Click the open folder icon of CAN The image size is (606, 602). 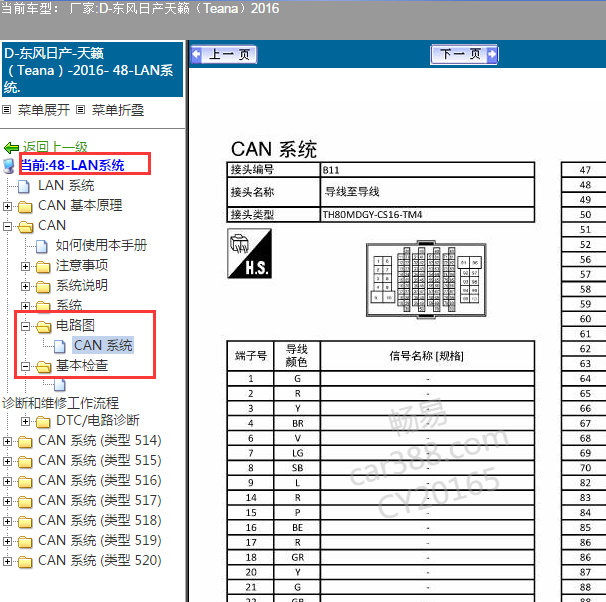point(26,227)
